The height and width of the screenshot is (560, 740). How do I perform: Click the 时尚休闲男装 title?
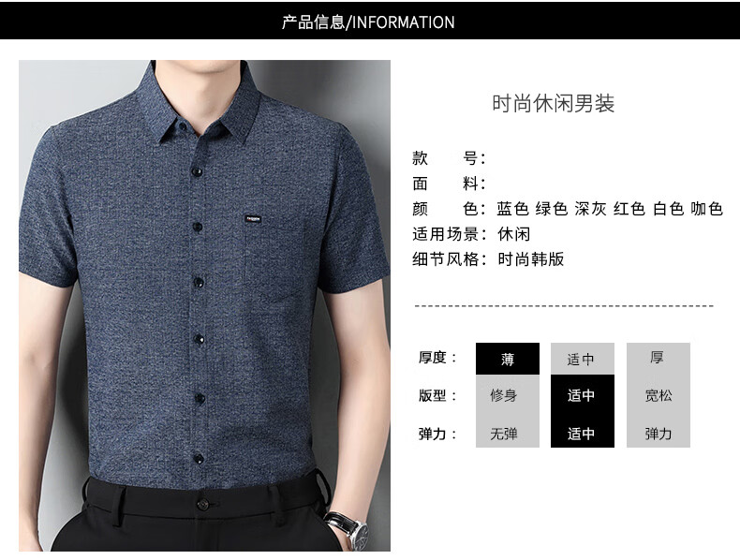coord(553,103)
